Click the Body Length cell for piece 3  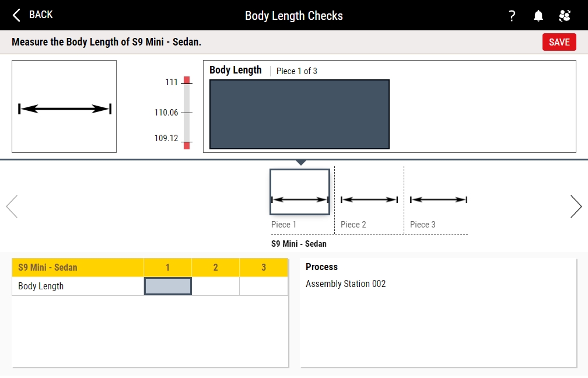pyautogui.click(x=264, y=286)
